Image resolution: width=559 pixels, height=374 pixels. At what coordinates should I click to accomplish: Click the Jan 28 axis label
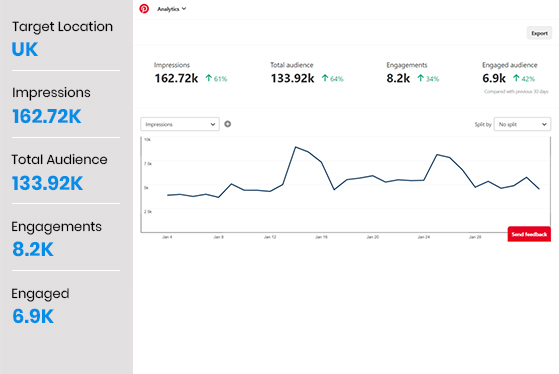coord(475,237)
